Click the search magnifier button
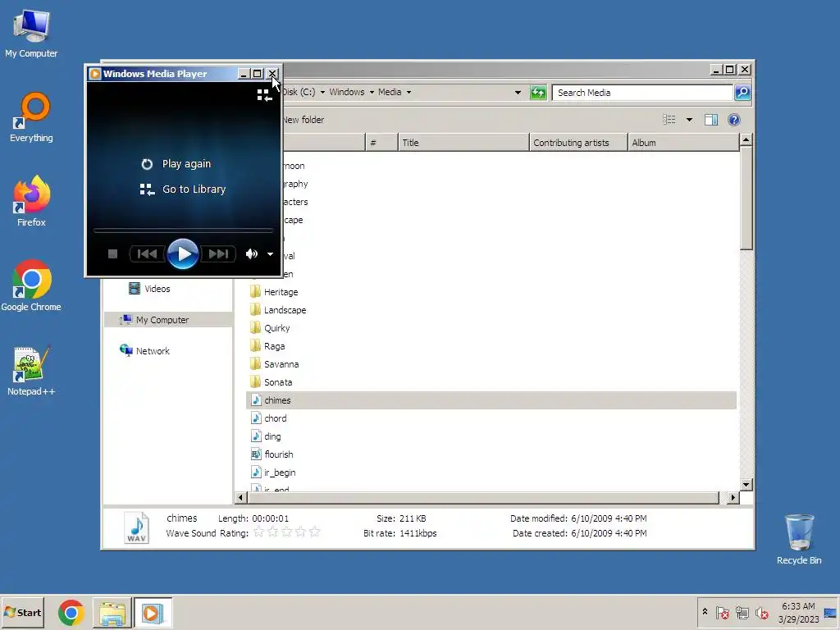The image size is (840, 630). [742, 93]
